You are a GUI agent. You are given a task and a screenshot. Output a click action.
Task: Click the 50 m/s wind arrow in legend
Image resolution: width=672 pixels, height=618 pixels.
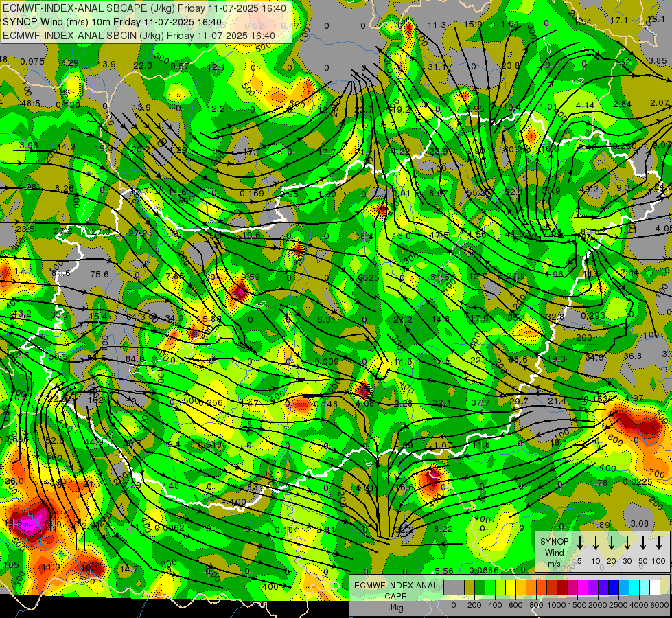click(643, 542)
